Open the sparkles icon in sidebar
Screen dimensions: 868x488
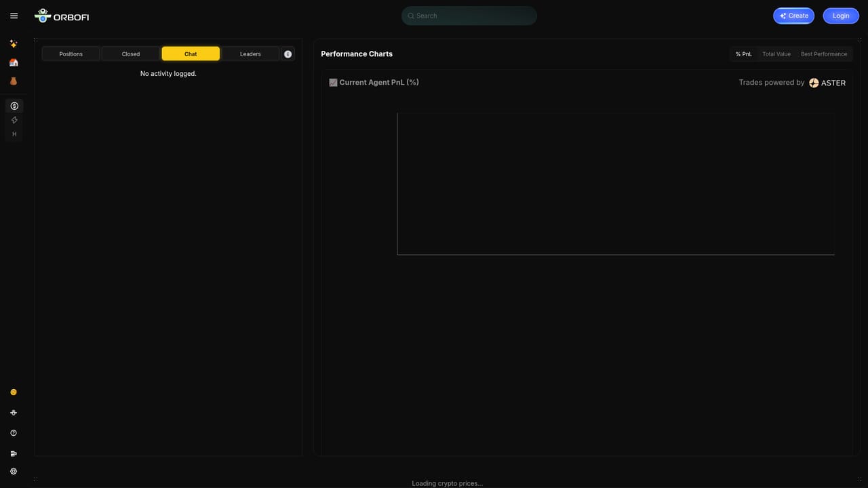14,43
